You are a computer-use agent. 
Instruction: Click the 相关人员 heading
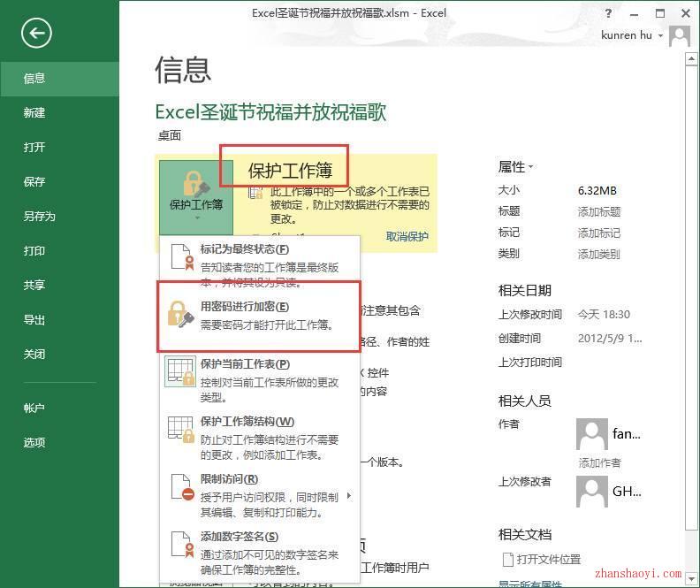pyautogui.click(x=524, y=401)
